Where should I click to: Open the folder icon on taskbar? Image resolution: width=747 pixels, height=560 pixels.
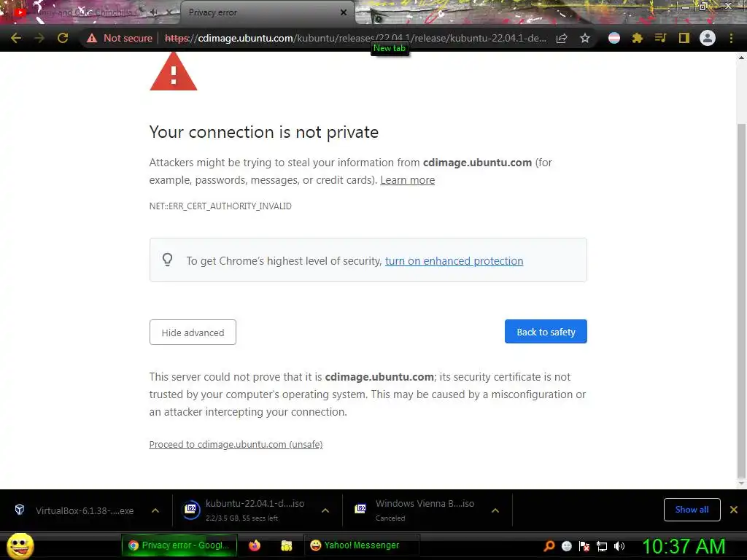286,545
